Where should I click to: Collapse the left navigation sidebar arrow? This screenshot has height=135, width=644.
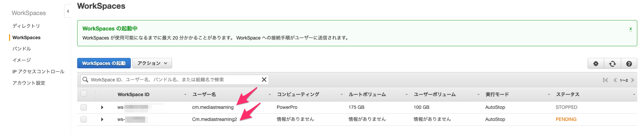(68, 11)
